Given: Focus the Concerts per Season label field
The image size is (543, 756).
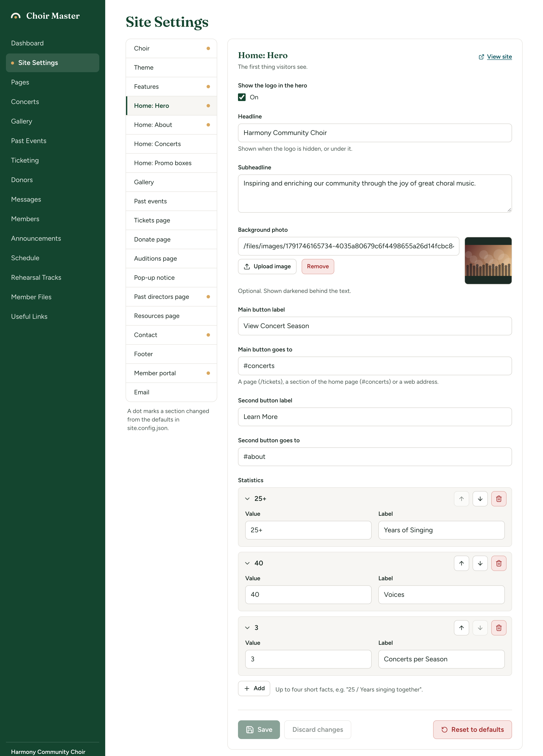Looking at the screenshot, I should point(441,659).
